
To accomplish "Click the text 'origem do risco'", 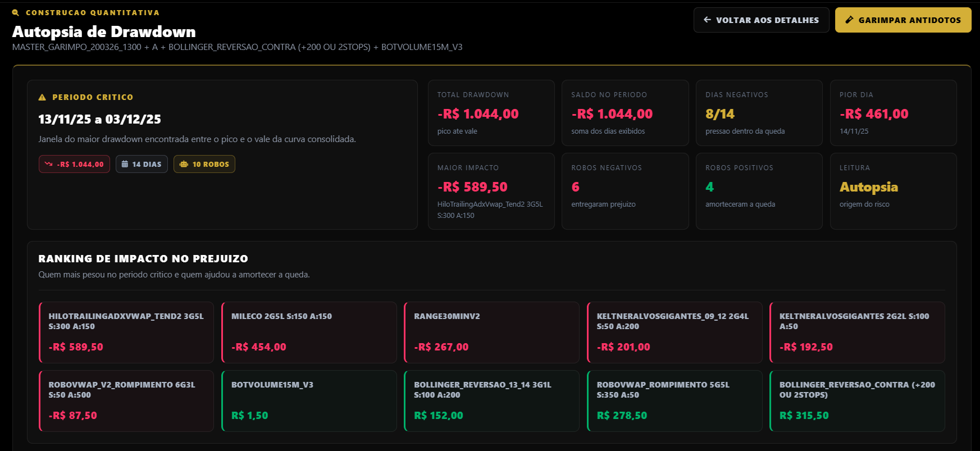I will coord(864,204).
